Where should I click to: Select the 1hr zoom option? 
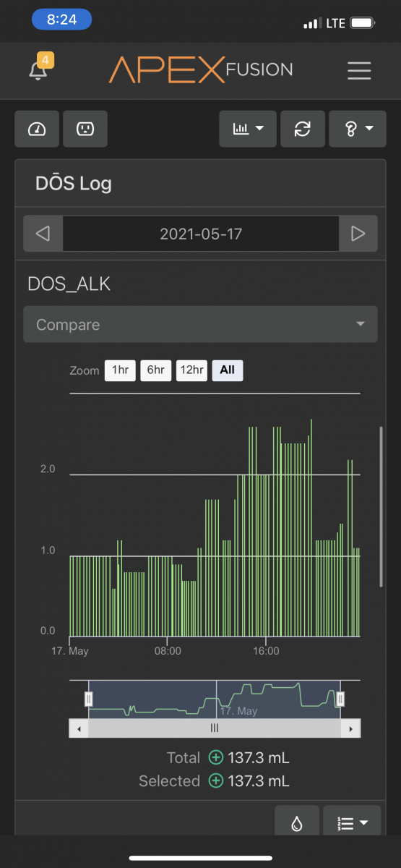coord(120,370)
